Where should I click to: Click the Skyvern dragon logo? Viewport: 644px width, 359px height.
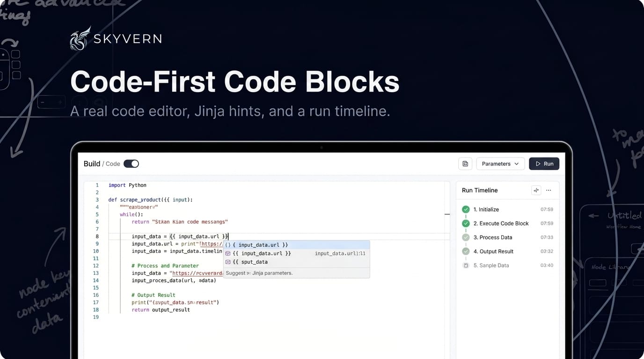80,38
